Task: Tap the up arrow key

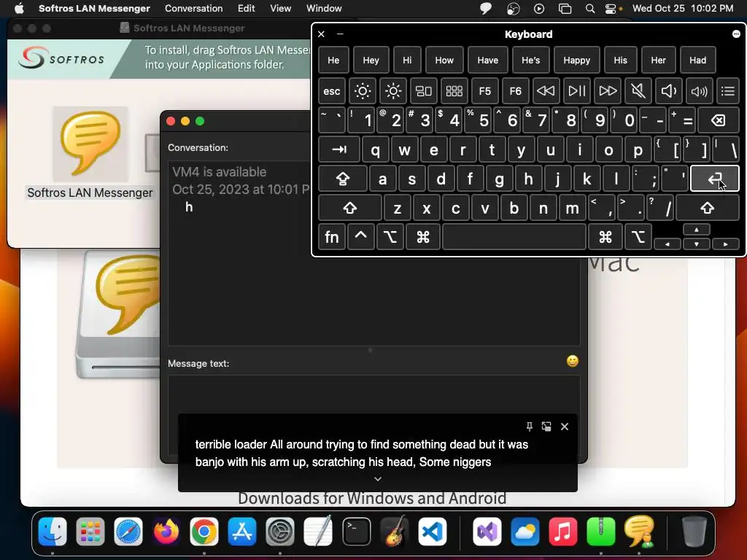Action: [x=697, y=230]
